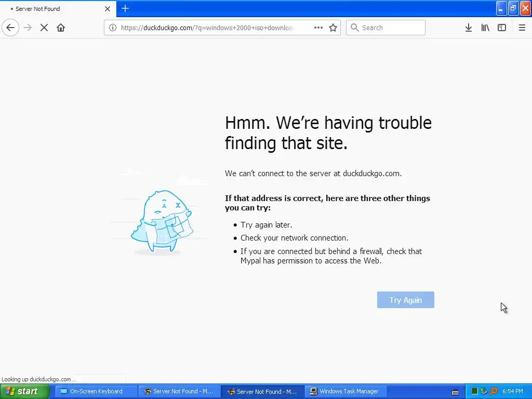This screenshot has height=399, width=532.
Task: Close the browser window
Action: coord(526,8)
